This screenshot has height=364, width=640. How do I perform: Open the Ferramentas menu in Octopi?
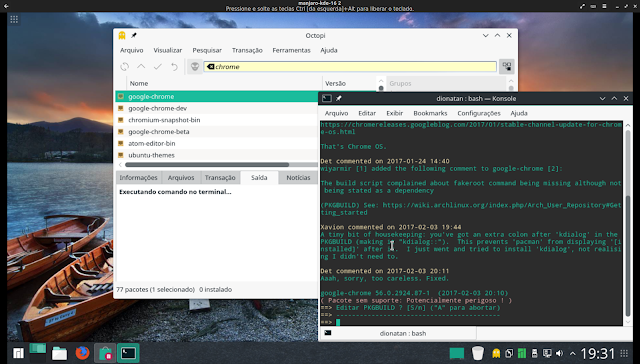click(291, 50)
